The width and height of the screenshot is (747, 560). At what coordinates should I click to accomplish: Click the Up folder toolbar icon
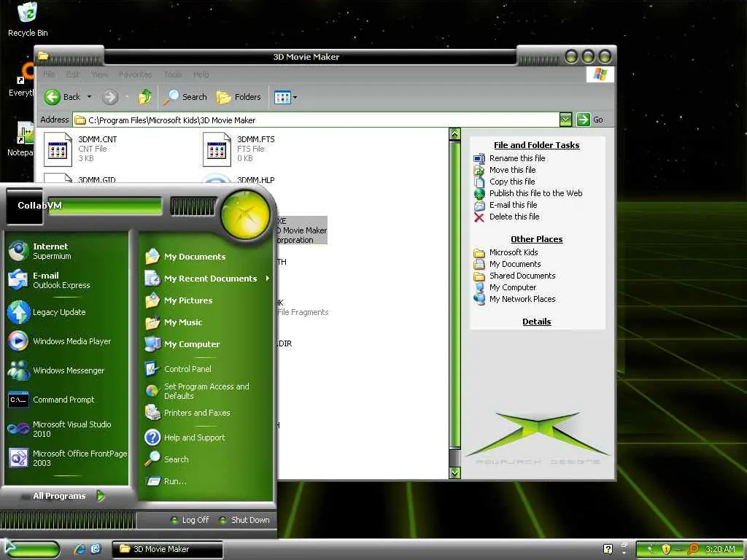pyautogui.click(x=145, y=97)
